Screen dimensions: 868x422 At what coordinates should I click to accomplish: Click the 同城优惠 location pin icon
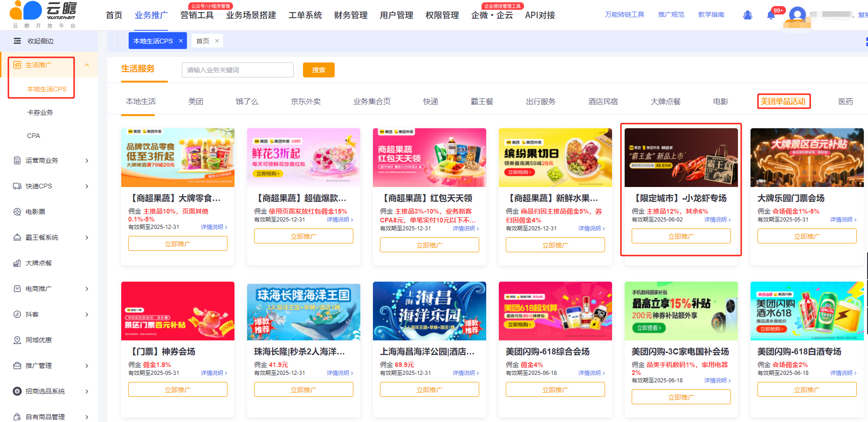(17, 340)
